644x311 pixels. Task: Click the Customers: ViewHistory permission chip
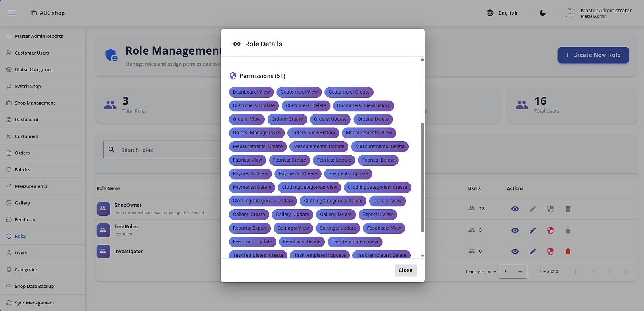[x=363, y=106]
